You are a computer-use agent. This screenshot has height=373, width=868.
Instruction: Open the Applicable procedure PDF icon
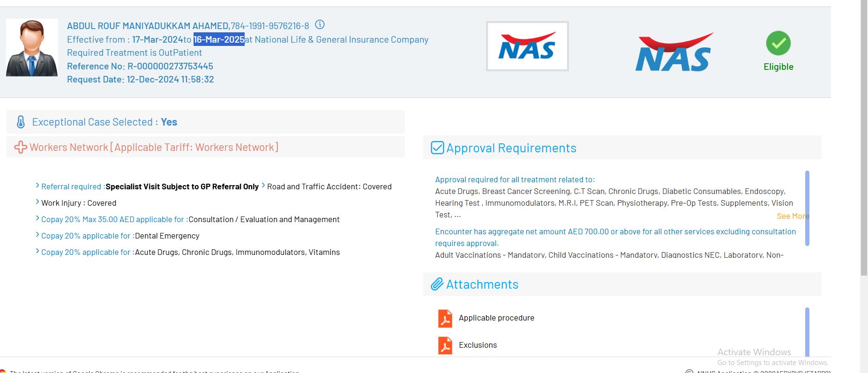click(445, 318)
